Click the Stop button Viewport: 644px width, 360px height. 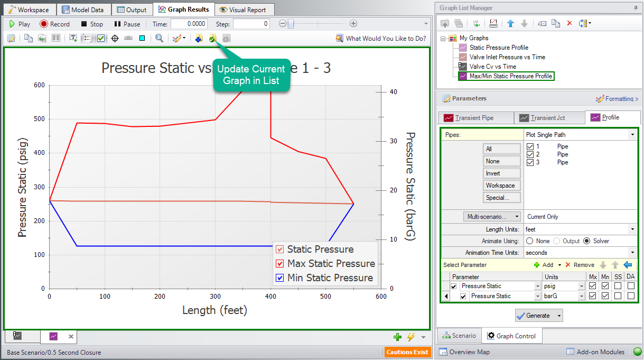(x=92, y=24)
